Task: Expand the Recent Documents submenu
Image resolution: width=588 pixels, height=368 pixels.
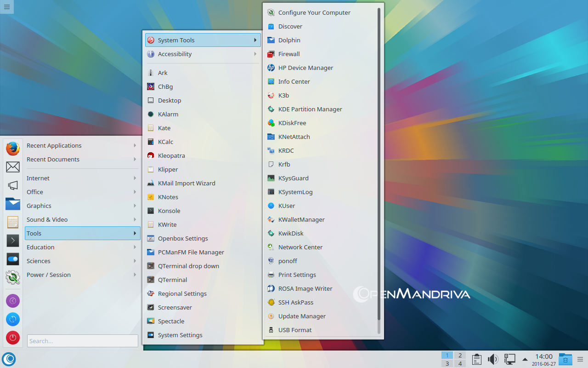Action: pos(82,159)
